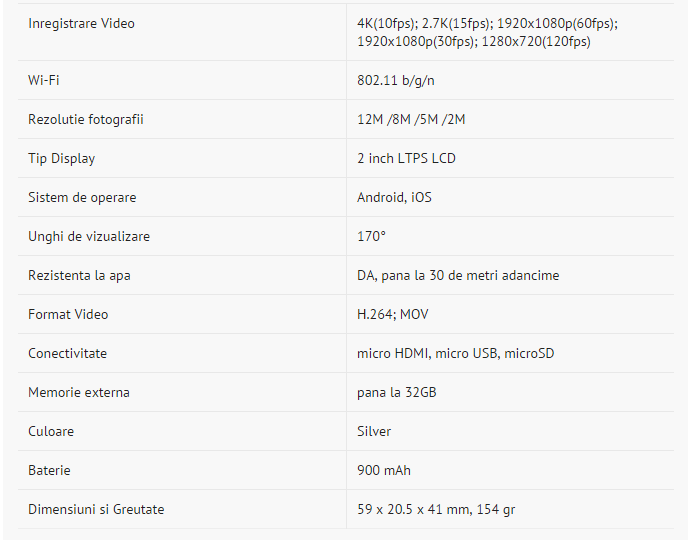Select the "900 mAh" battery value

tap(384, 470)
